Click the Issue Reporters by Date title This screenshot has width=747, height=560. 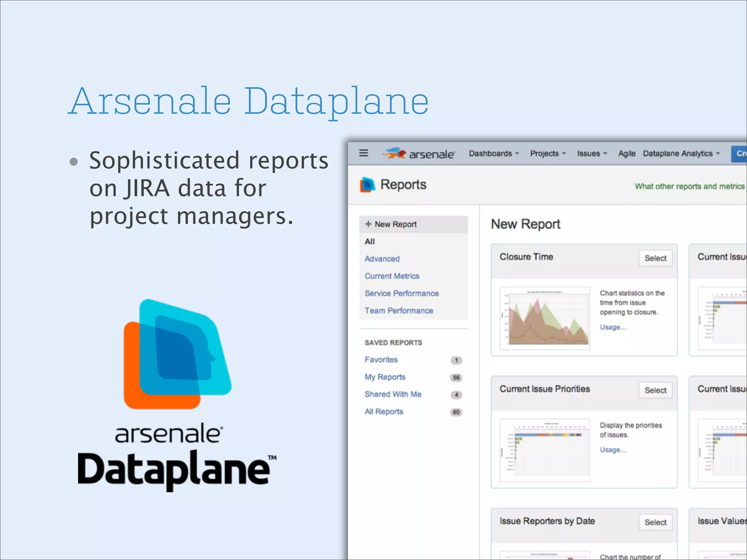547,521
